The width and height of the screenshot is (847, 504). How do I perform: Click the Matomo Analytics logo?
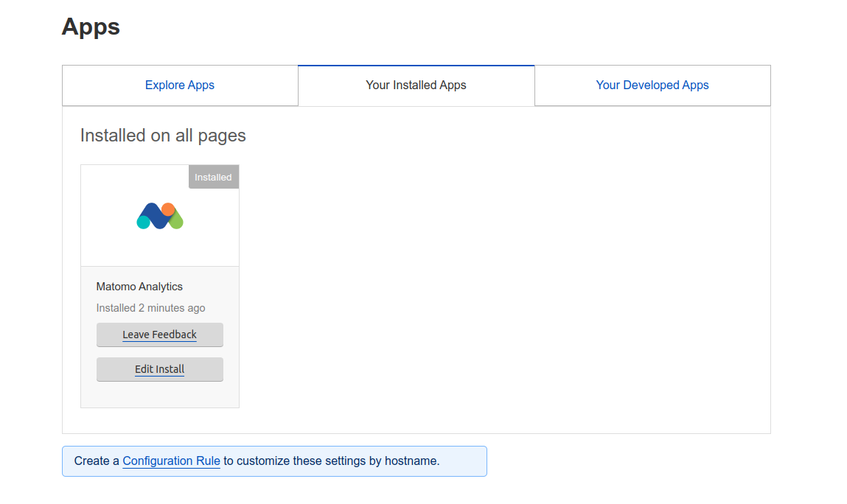[160, 216]
